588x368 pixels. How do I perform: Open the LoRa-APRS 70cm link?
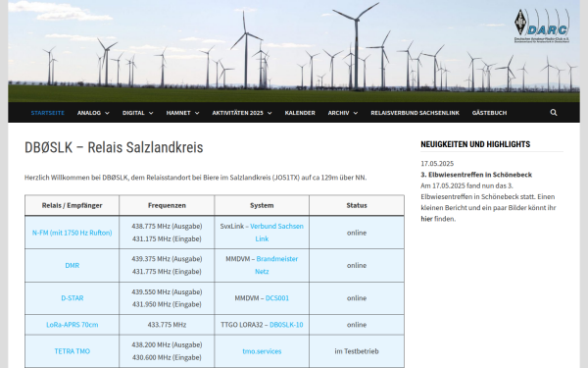[x=72, y=325]
